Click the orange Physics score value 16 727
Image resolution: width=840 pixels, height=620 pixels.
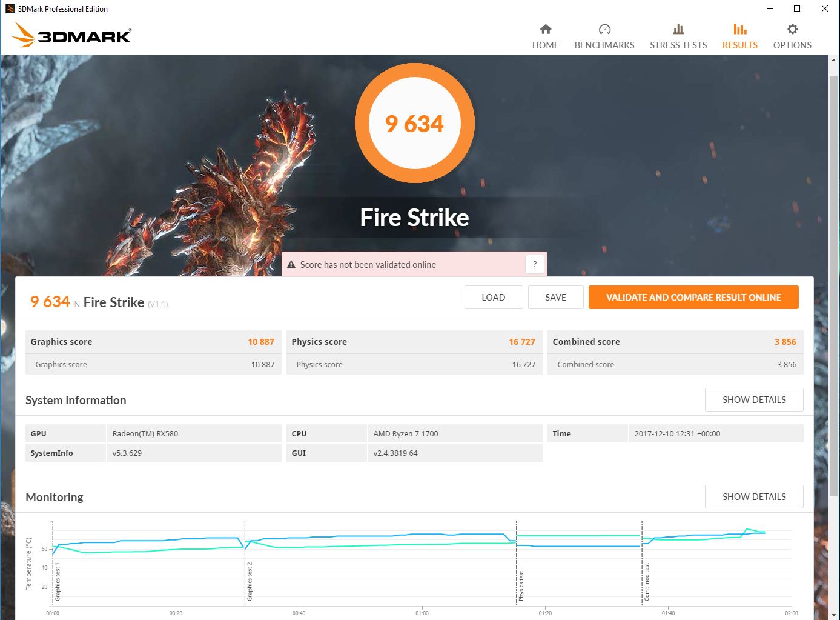pyautogui.click(x=522, y=342)
